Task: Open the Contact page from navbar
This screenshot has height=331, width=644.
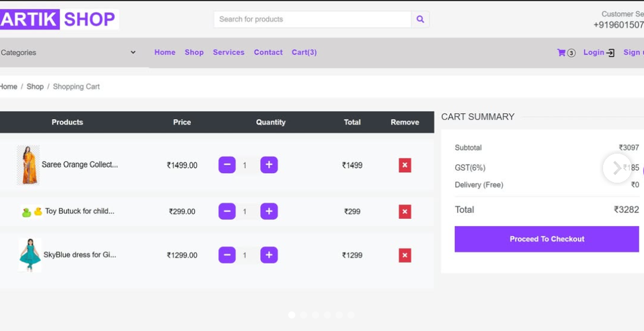Action: tap(268, 52)
